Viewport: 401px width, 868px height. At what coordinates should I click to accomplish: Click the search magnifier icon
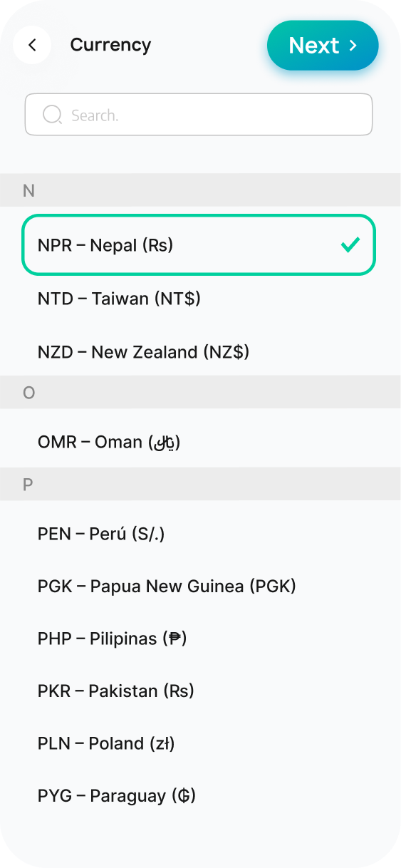pos(52,115)
